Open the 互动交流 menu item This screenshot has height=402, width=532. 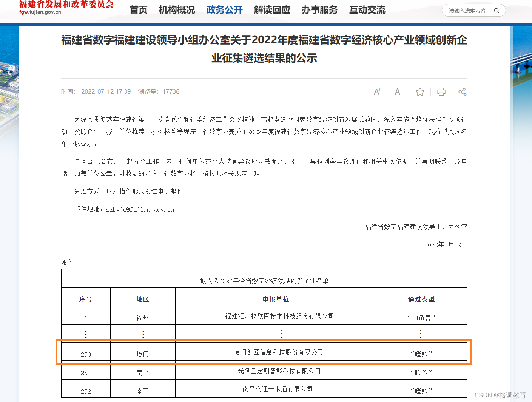[367, 10]
